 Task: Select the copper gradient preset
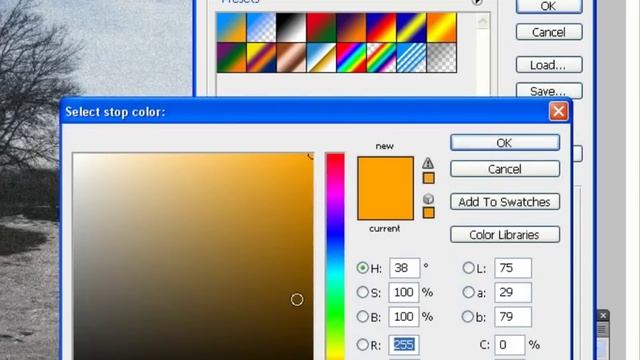click(x=291, y=58)
